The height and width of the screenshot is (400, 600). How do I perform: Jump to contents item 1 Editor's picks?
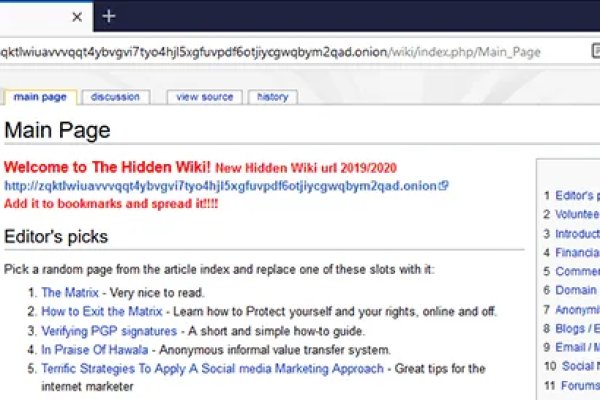[577, 196]
